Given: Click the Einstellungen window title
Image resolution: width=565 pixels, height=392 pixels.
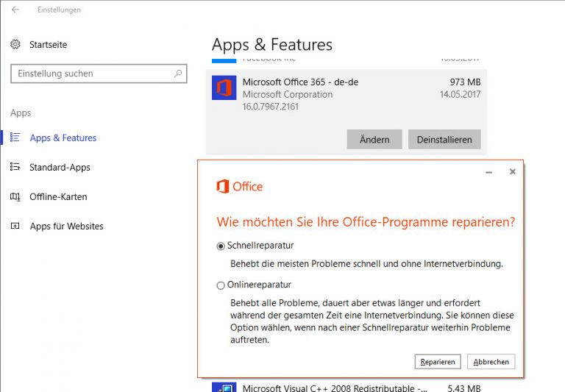Looking at the screenshot, I should point(59,10).
